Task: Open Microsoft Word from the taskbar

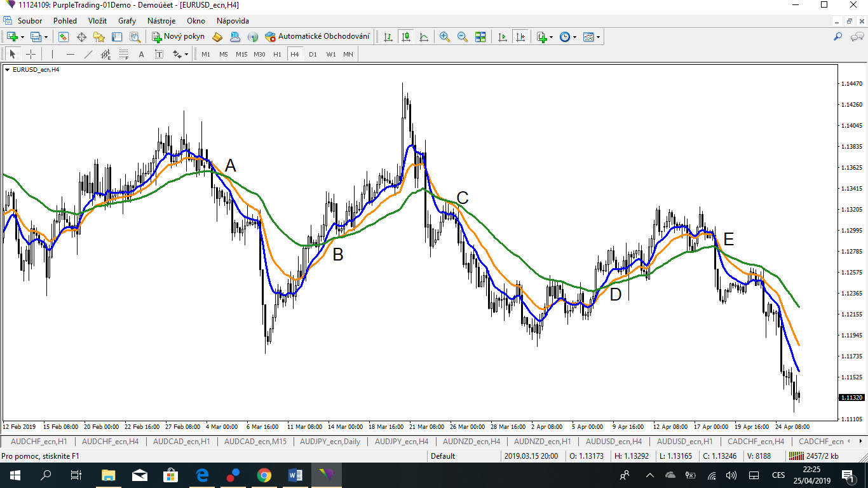Action: (295, 475)
